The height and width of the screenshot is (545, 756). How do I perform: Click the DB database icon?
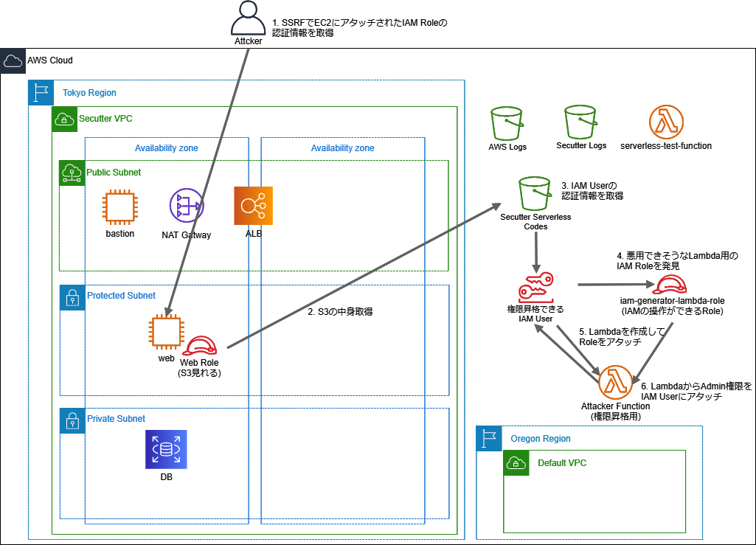tap(166, 450)
